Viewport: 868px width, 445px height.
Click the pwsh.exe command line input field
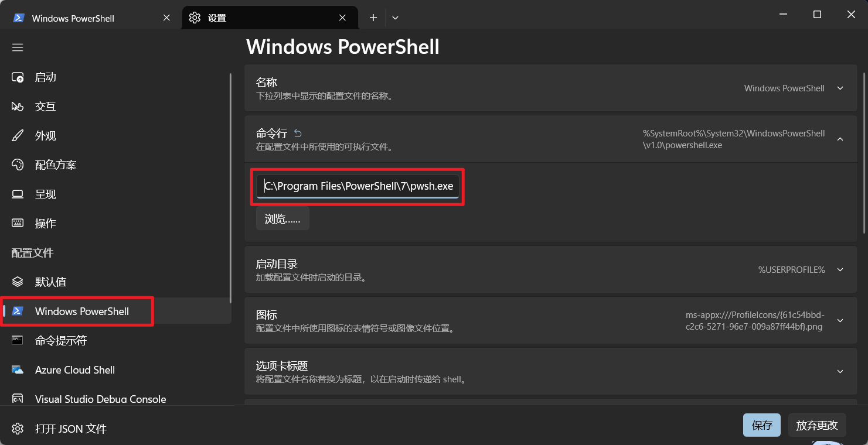tap(358, 186)
